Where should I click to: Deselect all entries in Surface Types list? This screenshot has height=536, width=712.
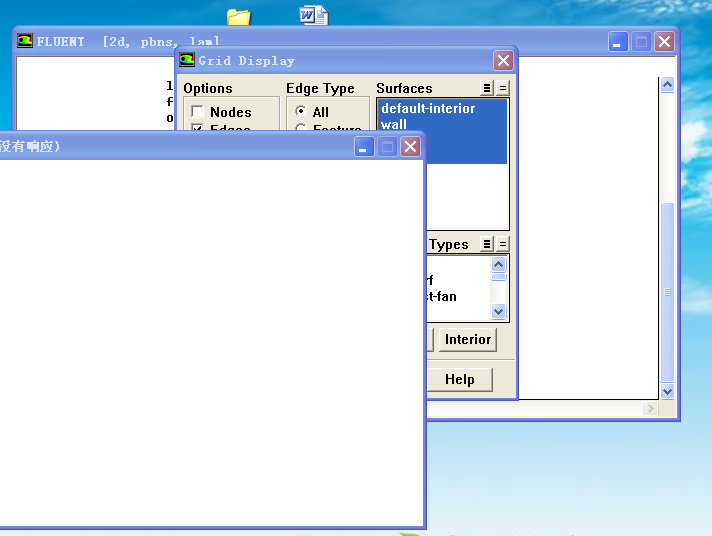point(503,244)
